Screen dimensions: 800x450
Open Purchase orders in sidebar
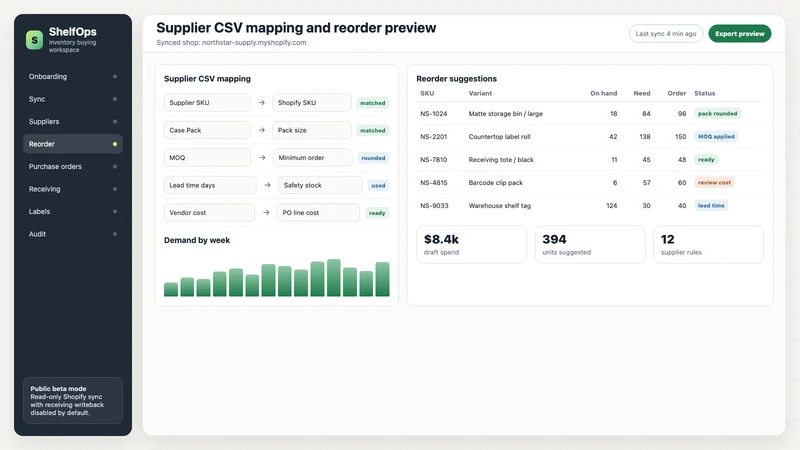click(x=72, y=166)
